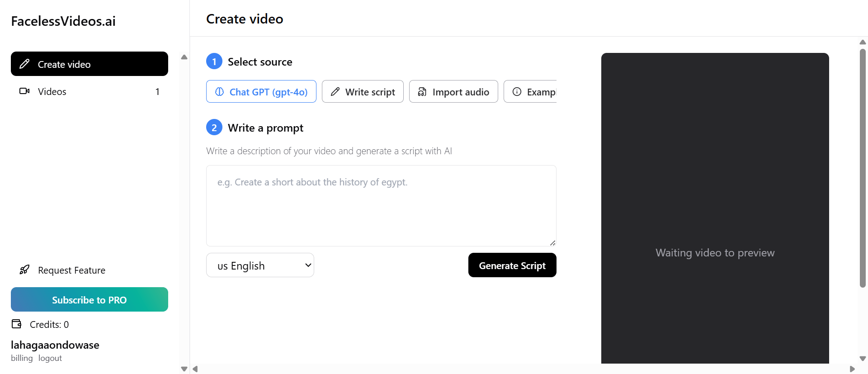This screenshot has width=868, height=374.
Task: Open the Videos sidebar item
Action: (90, 91)
